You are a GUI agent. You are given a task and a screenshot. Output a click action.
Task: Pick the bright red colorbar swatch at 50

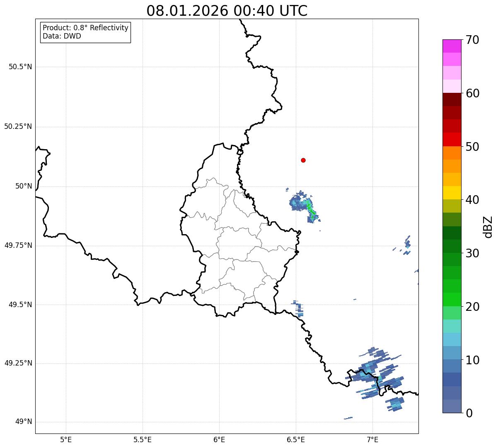[452, 139]
